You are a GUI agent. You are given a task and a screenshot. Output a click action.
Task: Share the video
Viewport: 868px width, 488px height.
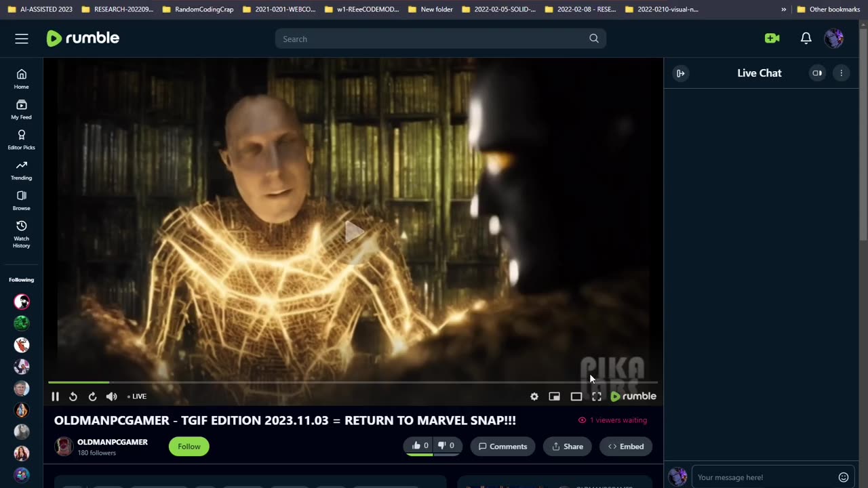(568, 447)
